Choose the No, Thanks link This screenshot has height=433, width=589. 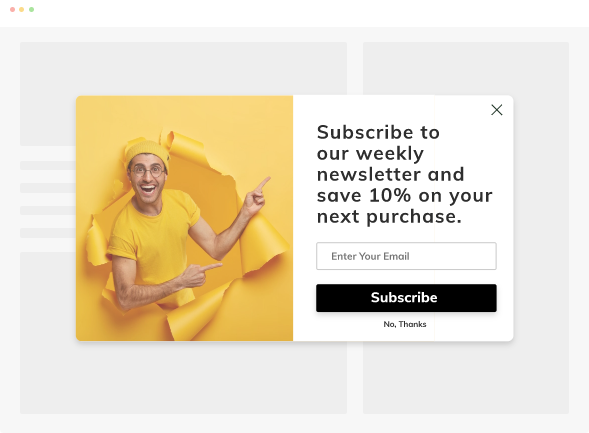tap(405, 324)
